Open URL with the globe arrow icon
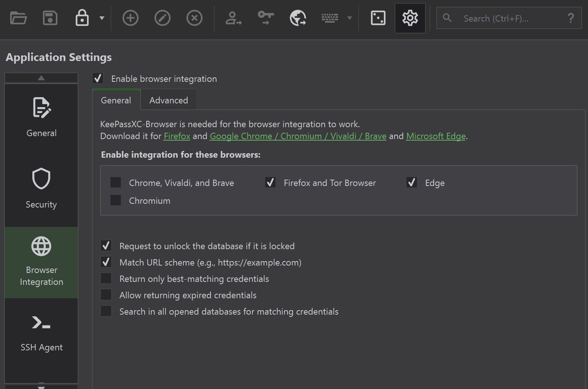Screen dimensions: 588x389 click(298, 18)
